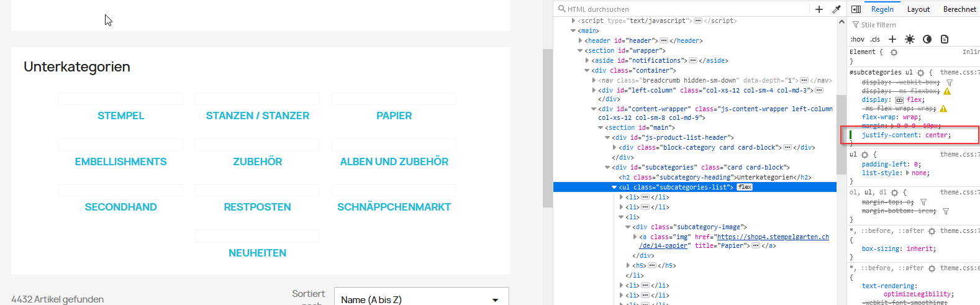Open the ZUBEHÖR subcategory link
The height and width of the screenshot is (305, 980).
pyautogui.click(x=257, y=162)
